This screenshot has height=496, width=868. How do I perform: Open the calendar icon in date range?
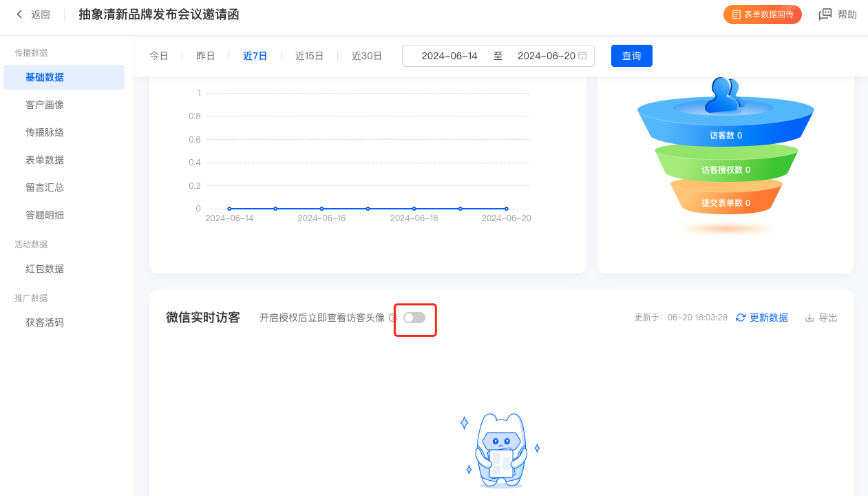582,56
